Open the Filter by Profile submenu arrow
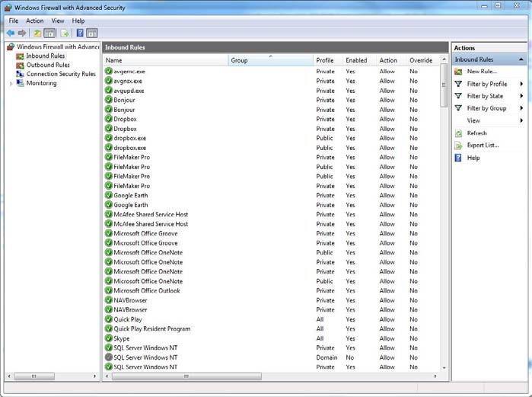The image size is (532, 397). [x=521, y=84]
